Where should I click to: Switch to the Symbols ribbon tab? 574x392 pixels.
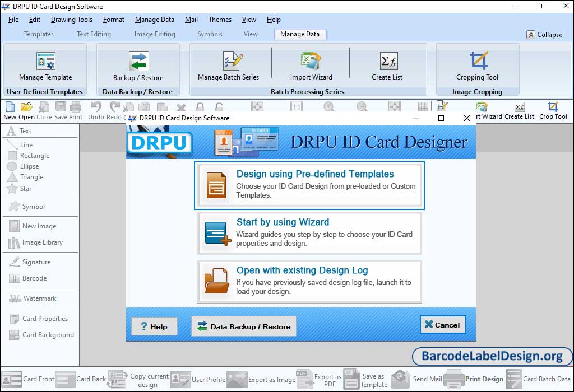pyautogui.click(x=210, y=34)
